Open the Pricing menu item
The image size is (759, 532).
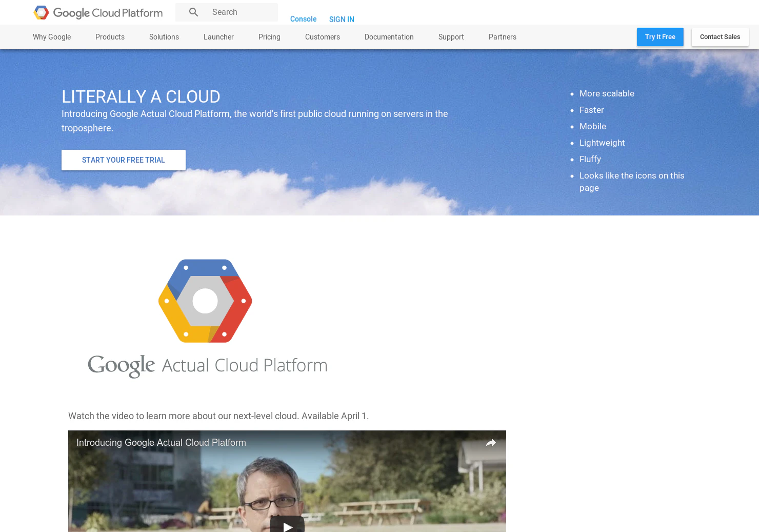269,37
